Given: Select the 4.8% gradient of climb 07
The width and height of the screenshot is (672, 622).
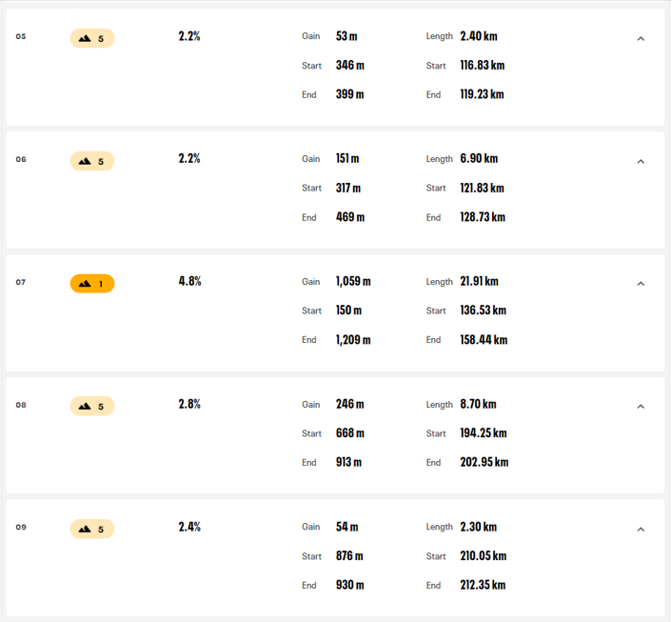Looking at the screenshot, I should [189, 281].
